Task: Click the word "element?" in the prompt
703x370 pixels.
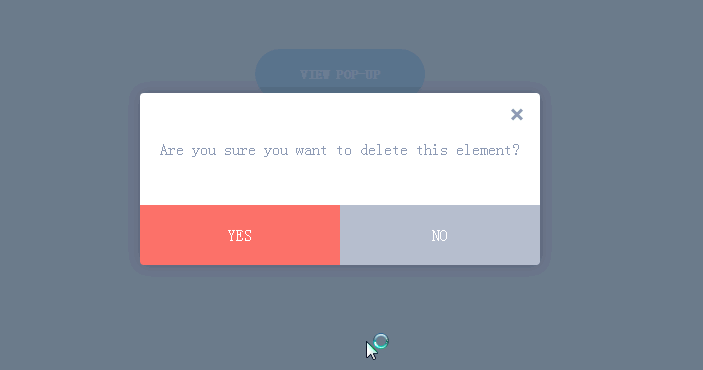Action: pos(488,150)
